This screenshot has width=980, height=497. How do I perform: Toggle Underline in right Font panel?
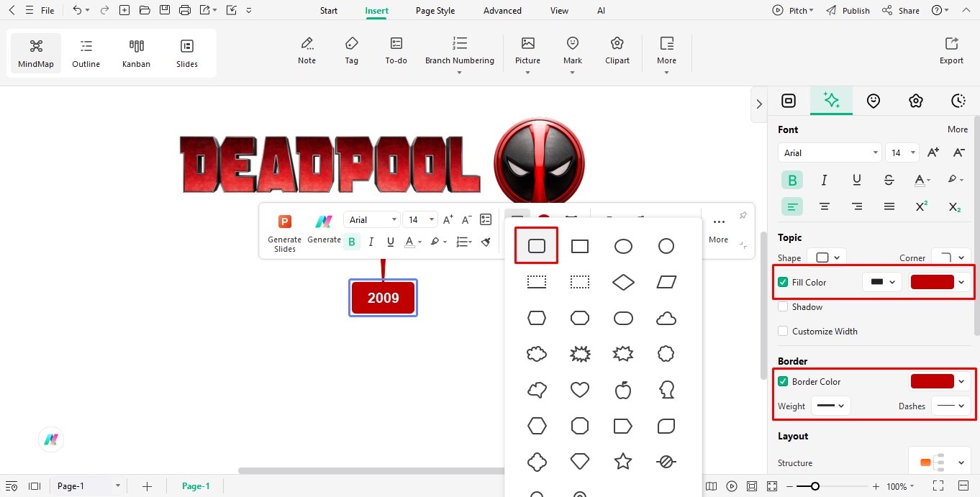(857, 180)
